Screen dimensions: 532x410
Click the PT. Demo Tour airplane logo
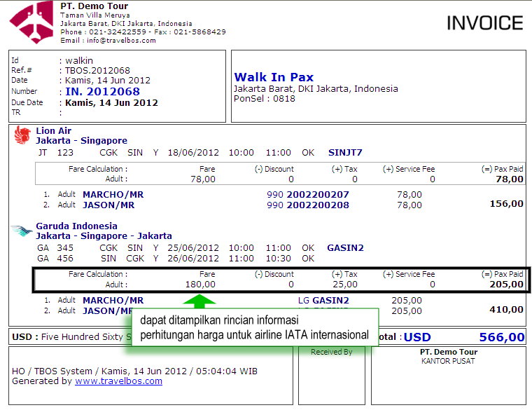click(x=31, y=22)
